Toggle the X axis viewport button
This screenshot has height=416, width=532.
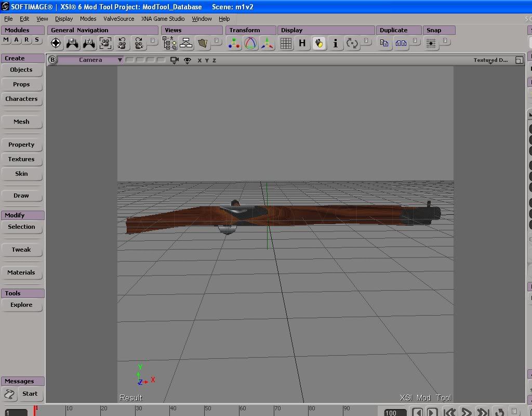199,60
